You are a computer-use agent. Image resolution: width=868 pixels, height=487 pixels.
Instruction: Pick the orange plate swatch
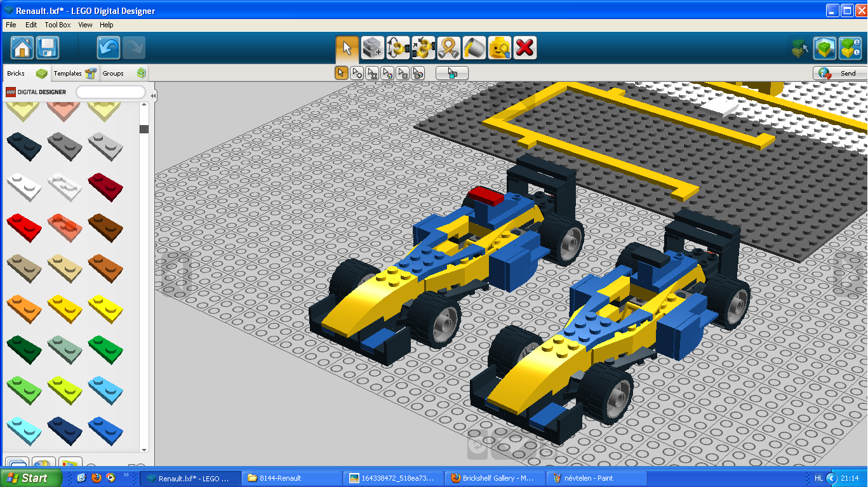coord(24,308)
